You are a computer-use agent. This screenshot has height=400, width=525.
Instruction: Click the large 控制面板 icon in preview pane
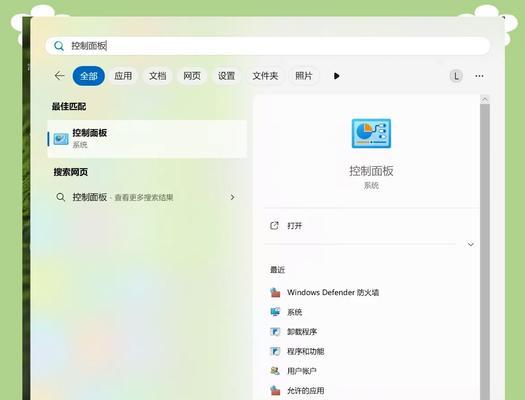(x=371, y=133)
